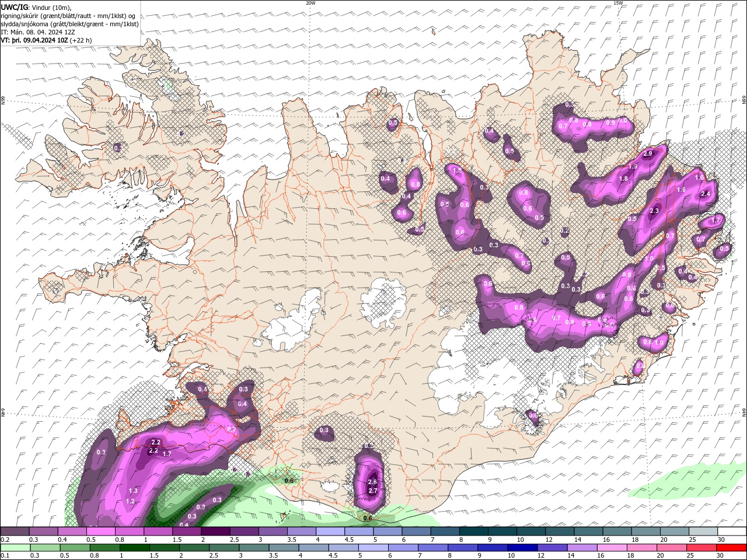Click the upper scale swatch between 0.2 and 0.3

point(15,531)
